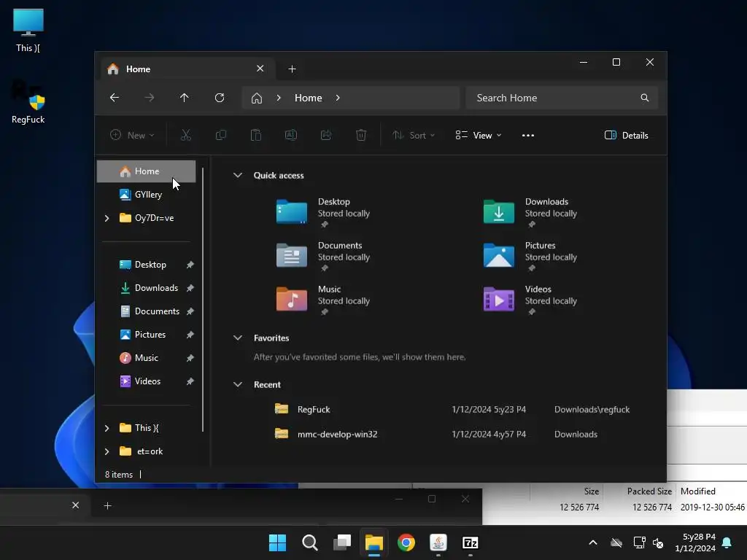Click the Share toolbar icon
Viewport: 747px width, 560px height.
click(326, 135)
